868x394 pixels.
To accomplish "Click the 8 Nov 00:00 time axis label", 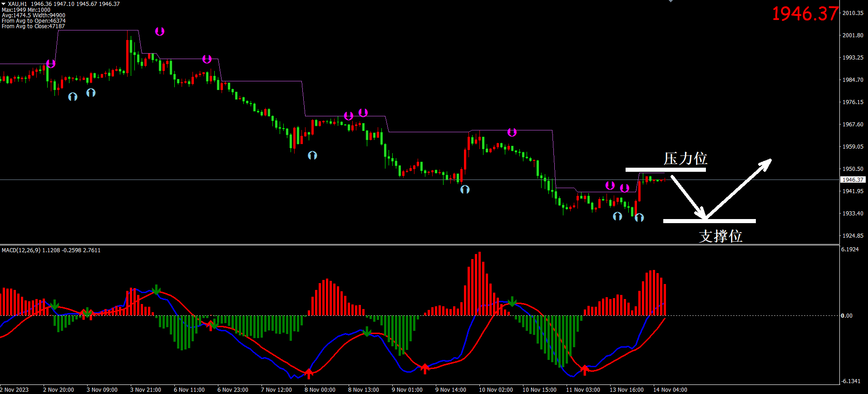I will click(x=320, y=390).
